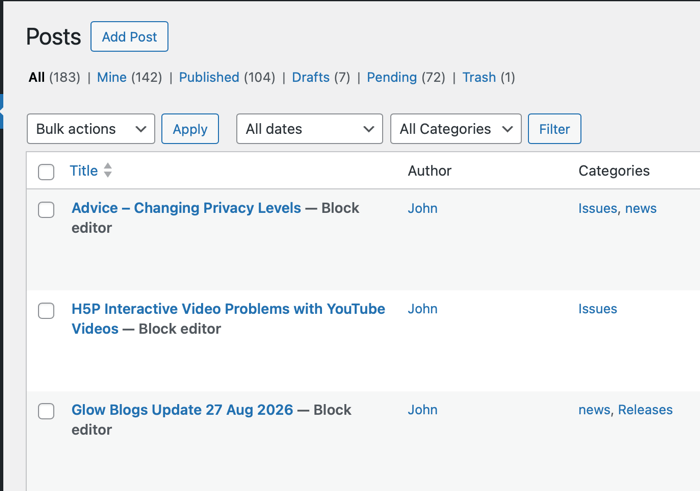700x491 pixels.
Task: Click author John in H5P row
Action: point(422,309)
